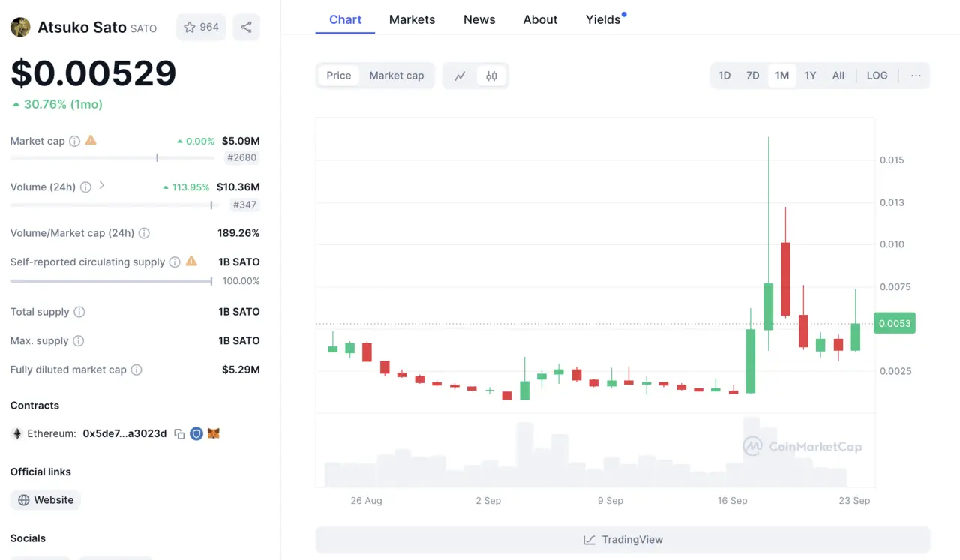Click the #347 volume rank badge
960x560 pixels.
(x=244, y=205)
